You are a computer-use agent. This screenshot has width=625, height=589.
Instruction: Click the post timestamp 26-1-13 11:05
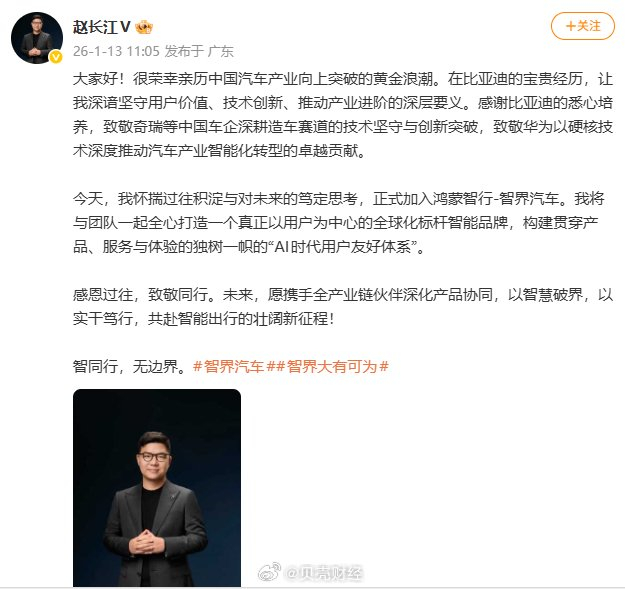pos(116,51)
